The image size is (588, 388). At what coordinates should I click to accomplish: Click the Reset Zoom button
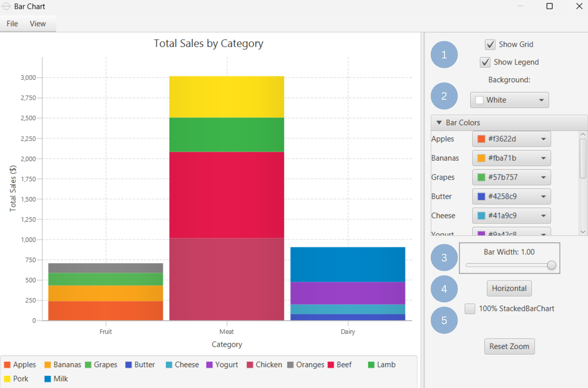pyautogui.click(x=509, y=346)
